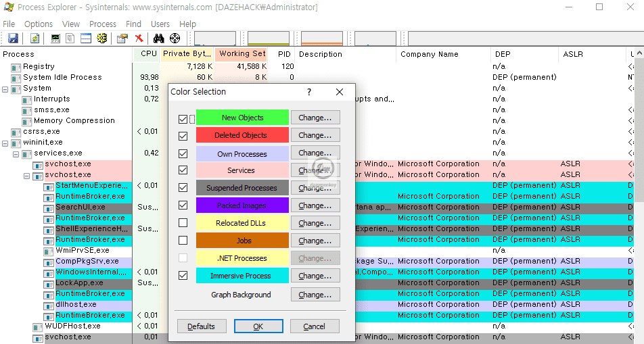644x344 pixels.
Task: Click OK in Color Selection dialog
Action: pos(258,326)
